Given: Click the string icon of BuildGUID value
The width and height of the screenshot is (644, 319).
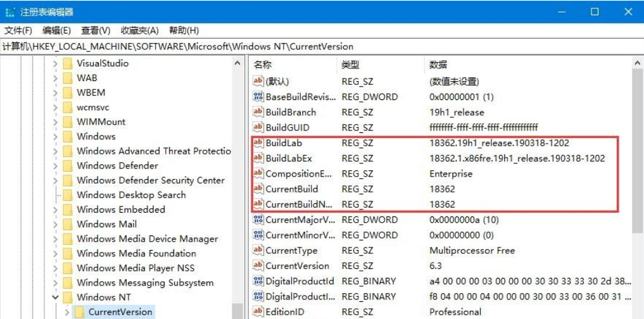Looking at the screenshot, I should point(258,127).
